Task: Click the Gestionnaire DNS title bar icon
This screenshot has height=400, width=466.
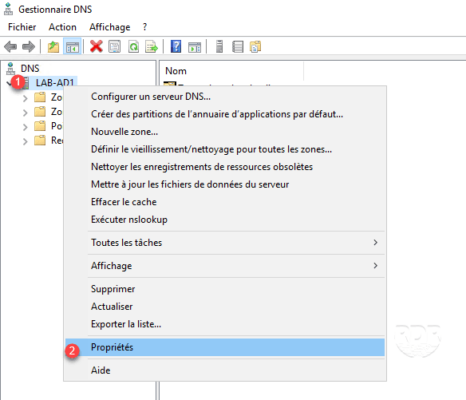Action: (8, 9)
